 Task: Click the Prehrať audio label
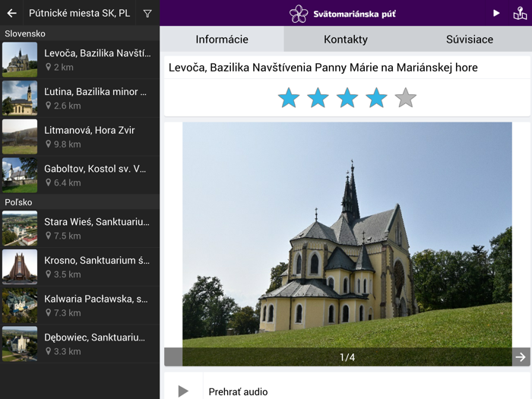point(238,392)
